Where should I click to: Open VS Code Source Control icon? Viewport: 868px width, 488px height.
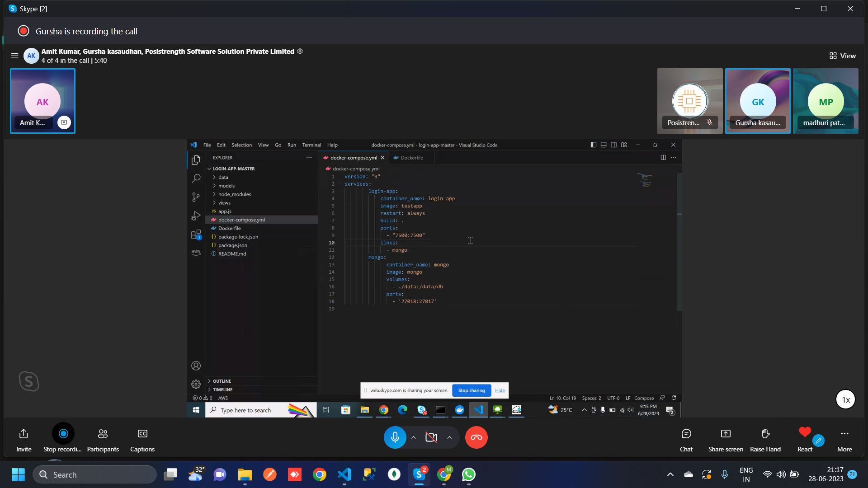coord(196,197)
